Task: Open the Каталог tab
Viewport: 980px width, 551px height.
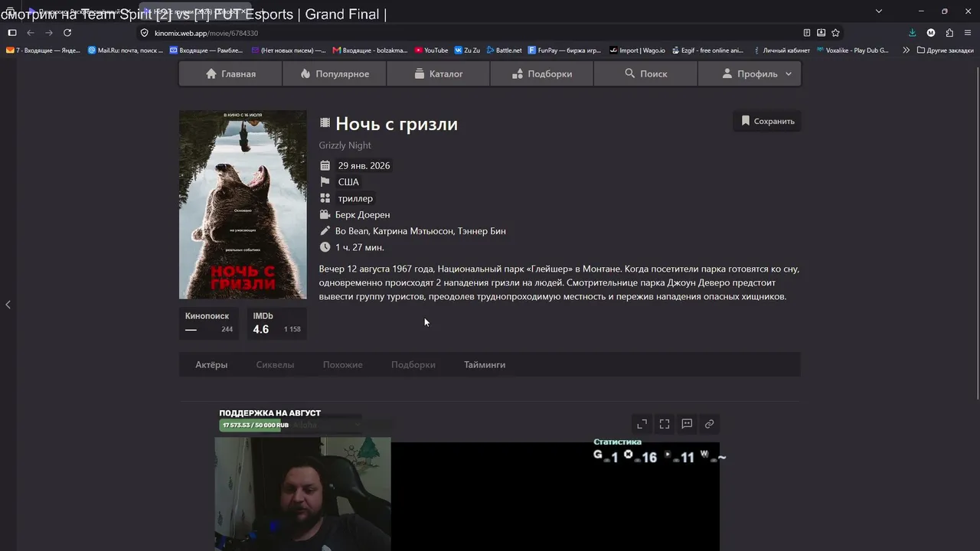Action: [438, 73]
